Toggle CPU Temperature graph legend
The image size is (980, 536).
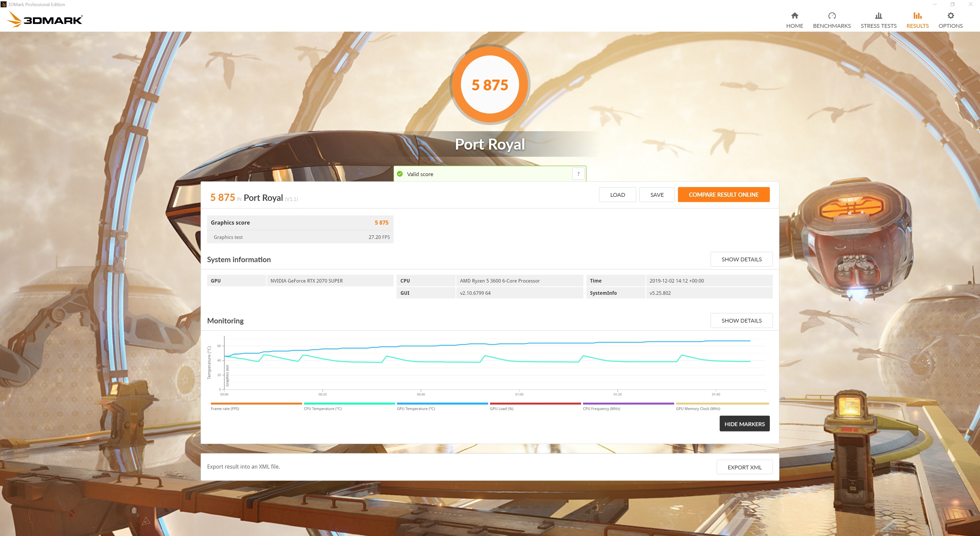coord(323,409)
